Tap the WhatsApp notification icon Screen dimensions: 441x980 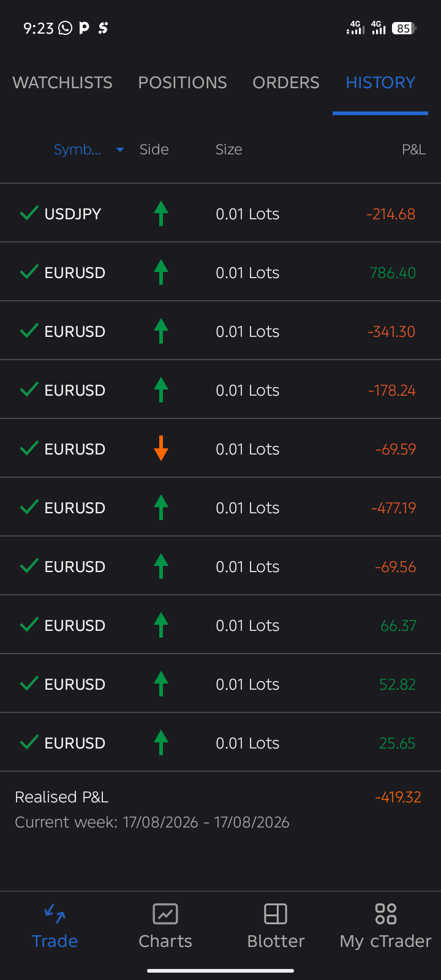tap(65, 28)
